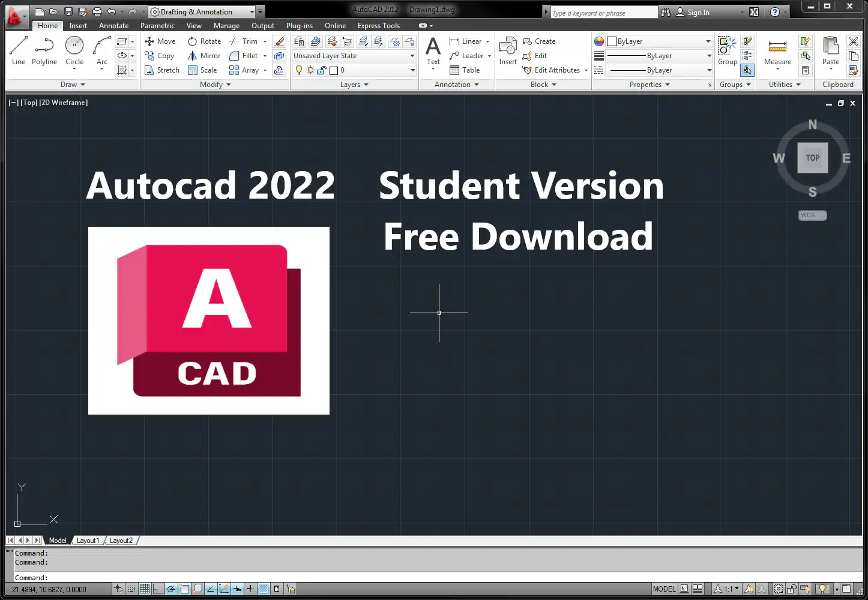Select the Circle tool
The width and height of the screenshot is (868, 600).
[x=74, y=50]
